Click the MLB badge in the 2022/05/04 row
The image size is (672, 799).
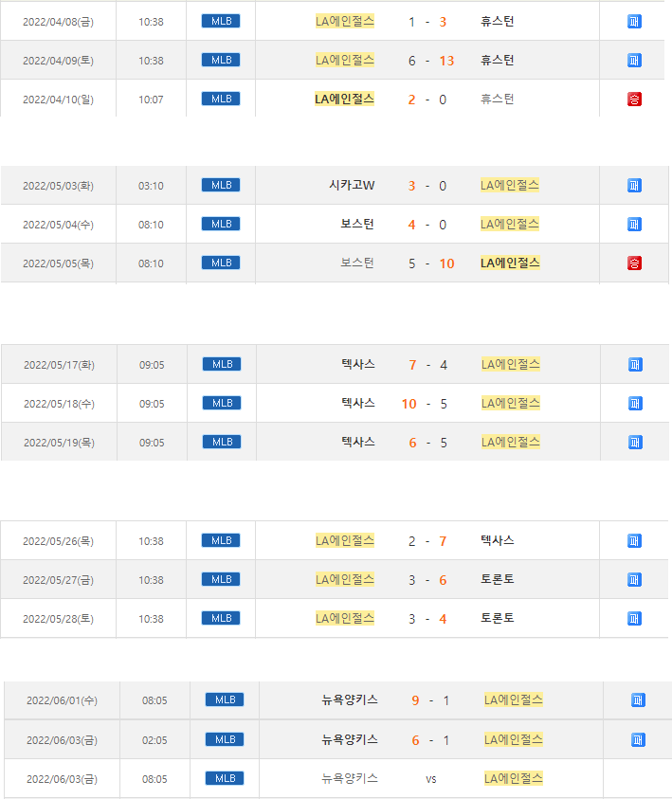[222, 224]
